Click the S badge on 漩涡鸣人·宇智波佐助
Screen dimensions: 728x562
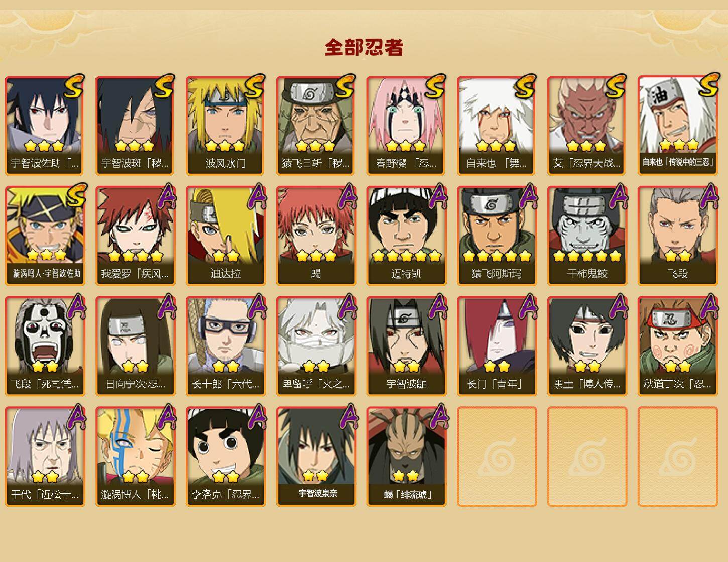[x=75, y=196]
